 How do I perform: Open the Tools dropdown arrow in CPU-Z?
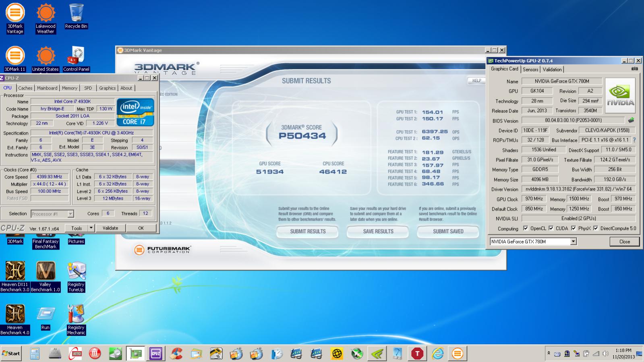91,228
